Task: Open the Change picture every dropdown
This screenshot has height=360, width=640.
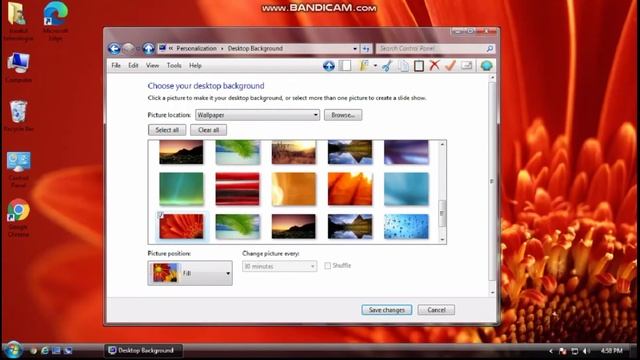Action: pyautogui.click(x=279, y=267)
